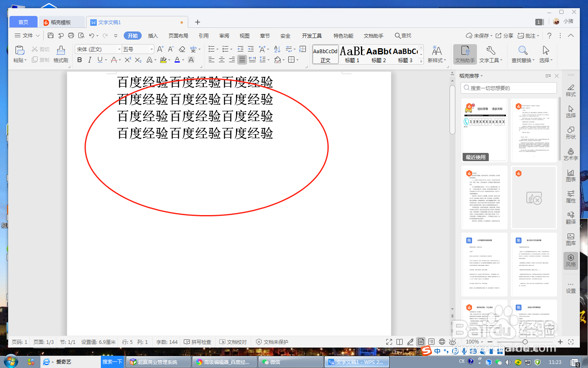
Task: Open the font name dropdown
Action: pos(119,49)
